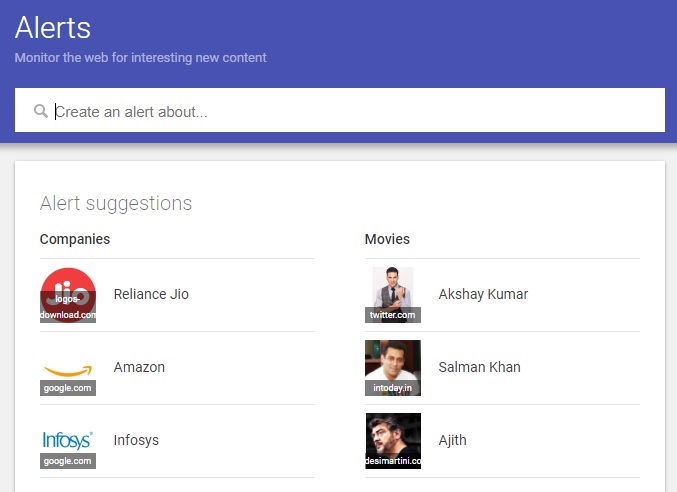
Task: Select the Infosys suggestion label
Action: pyautogui.click(x=136, y=440)
